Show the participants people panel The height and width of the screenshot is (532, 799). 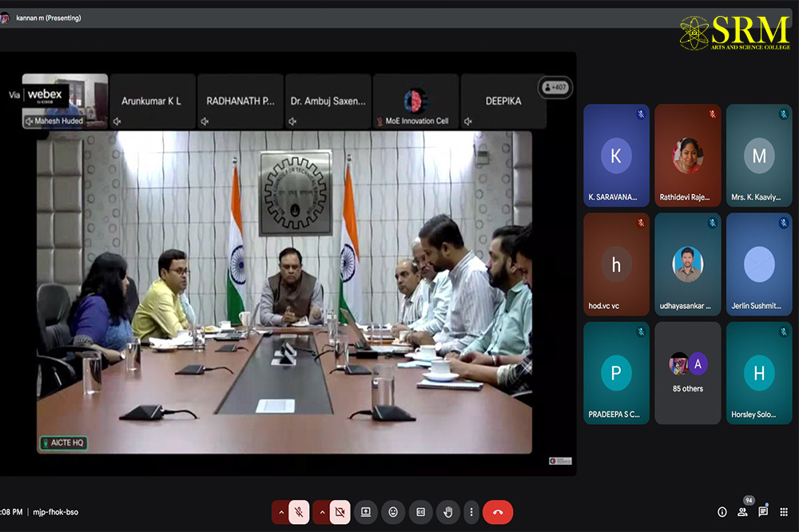tap(742, 512)
